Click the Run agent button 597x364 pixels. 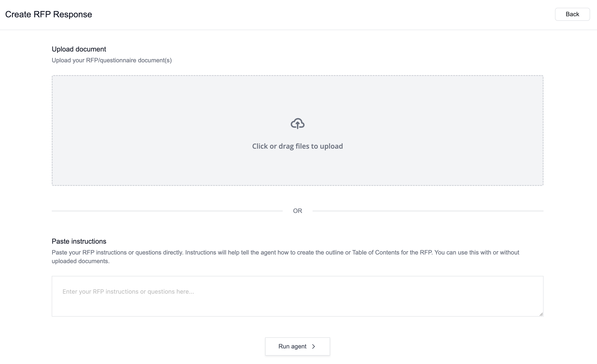point(298,346)
